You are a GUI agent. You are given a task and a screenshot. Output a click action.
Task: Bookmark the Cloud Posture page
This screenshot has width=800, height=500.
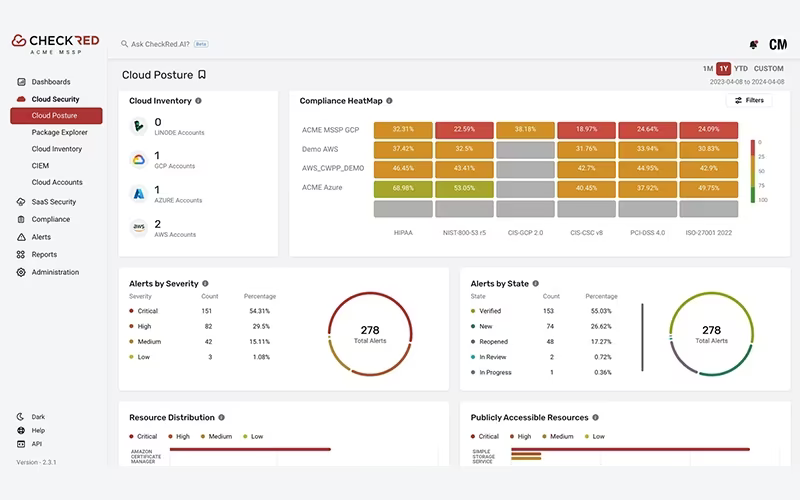[202, 74]
